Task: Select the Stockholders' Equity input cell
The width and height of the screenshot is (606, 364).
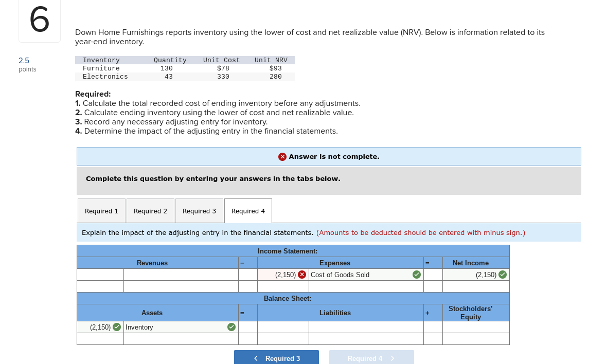Action: (x=475, y=327)
